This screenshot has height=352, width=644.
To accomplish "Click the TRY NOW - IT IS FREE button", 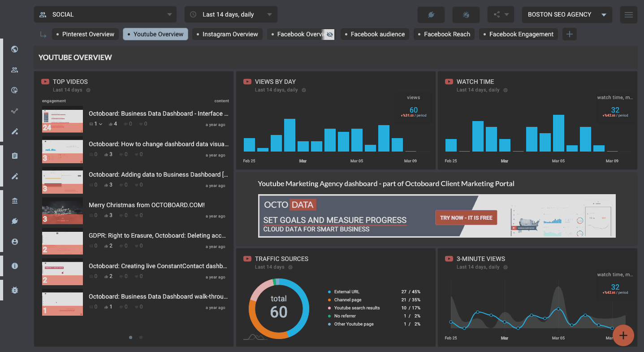I will click(466, 217).
